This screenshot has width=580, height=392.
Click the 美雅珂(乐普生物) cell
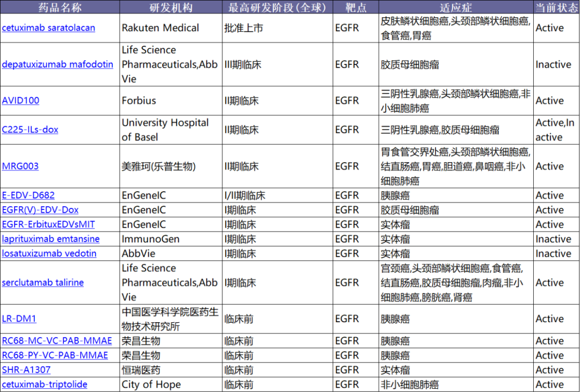[x=171, y=166]
